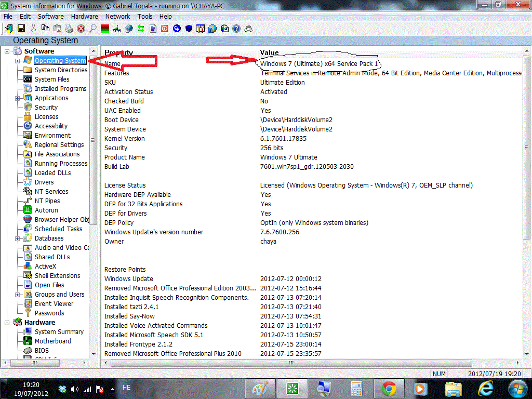Open NT Services in the tree
This screenshot has width=532, height=399.
coord(51,192)
